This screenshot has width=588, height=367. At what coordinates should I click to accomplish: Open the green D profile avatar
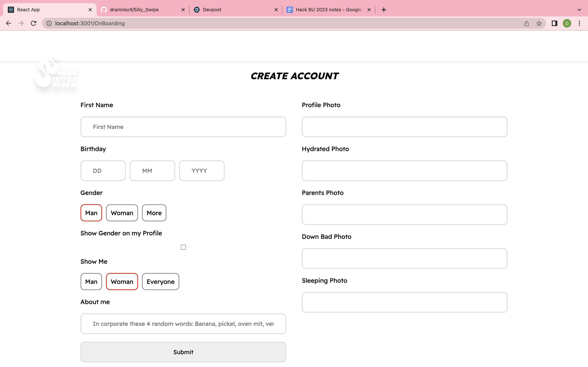click(x=567, y=23)
